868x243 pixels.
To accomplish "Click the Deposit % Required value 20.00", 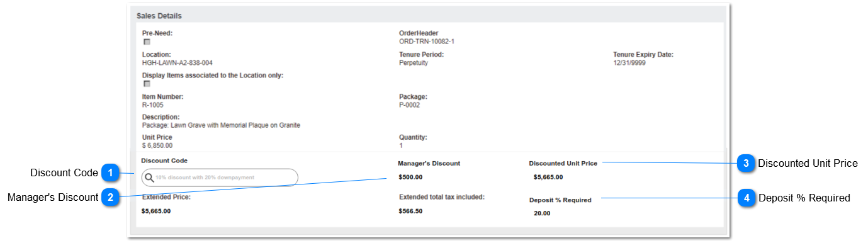I will point(542,213).
